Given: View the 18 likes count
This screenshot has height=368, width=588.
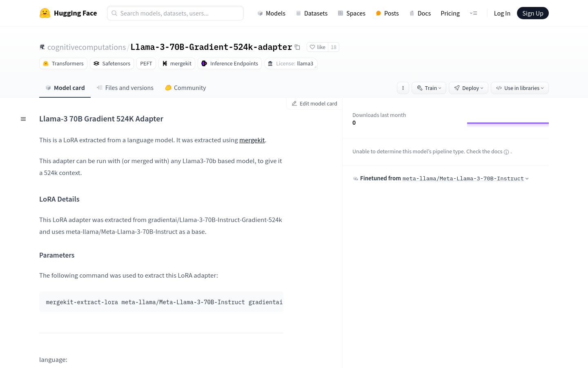Looking at the screenshot, I should (334, 47).
